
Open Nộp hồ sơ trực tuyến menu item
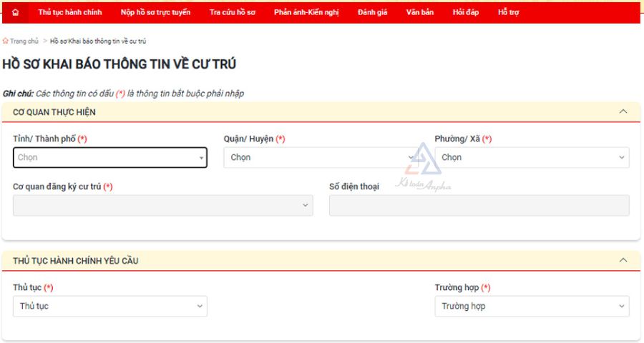coord(155,13)
